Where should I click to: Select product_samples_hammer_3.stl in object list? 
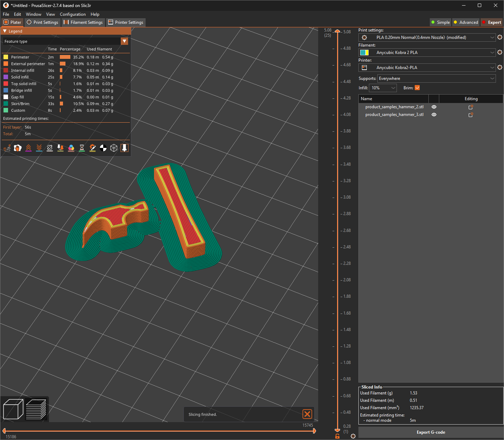click(x=394, y=115)
